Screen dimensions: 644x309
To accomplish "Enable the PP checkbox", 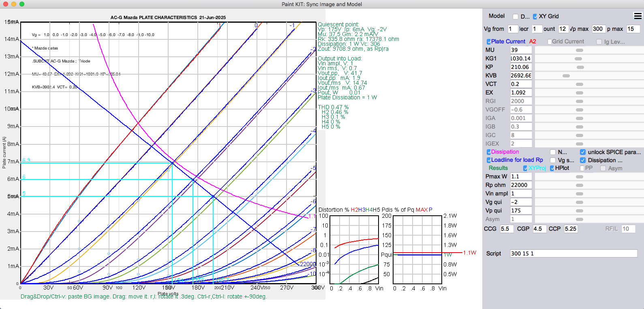I will 582,168.
